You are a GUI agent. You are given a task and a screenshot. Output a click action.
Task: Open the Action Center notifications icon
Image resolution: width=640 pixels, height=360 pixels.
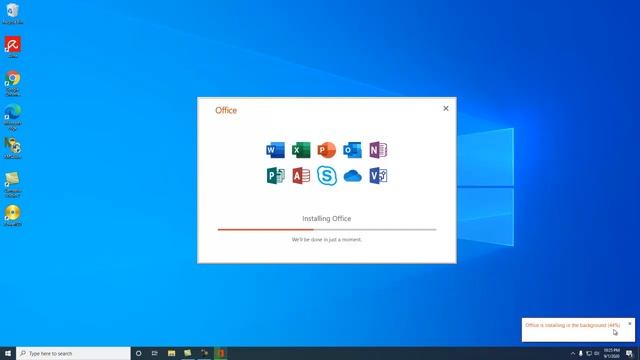[629, 353]
